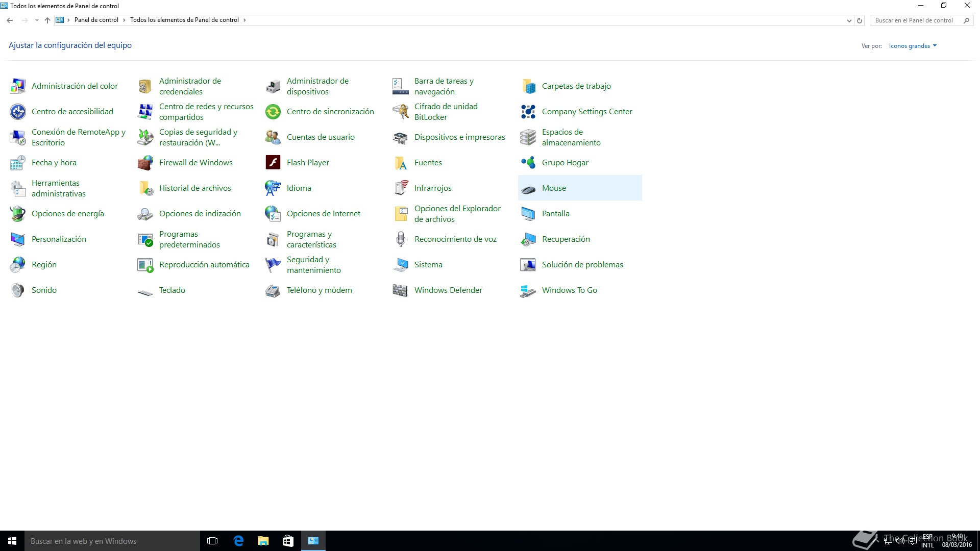Viewport: 980px width, 551px height.
Task: Expand the address bar history dropdown
Action: coord(849,20)
